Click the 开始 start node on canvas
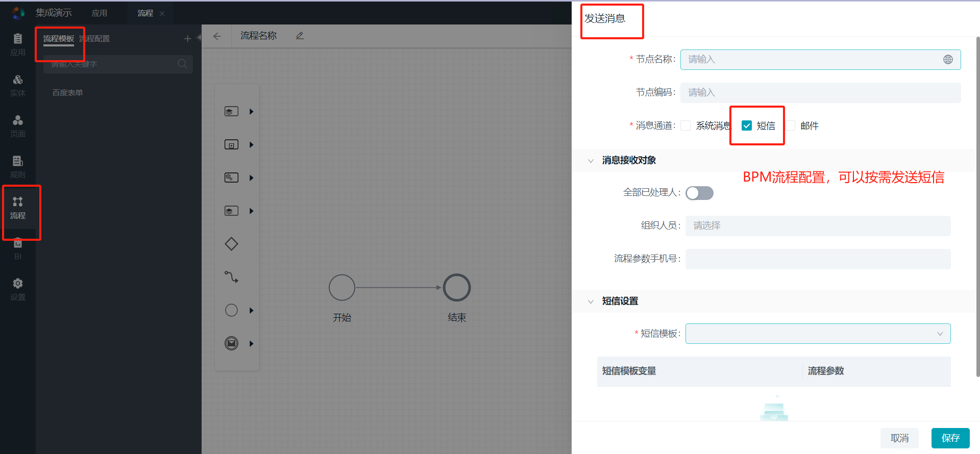The height and width of the screenshot is (454, 980). (x=342, y=288)
